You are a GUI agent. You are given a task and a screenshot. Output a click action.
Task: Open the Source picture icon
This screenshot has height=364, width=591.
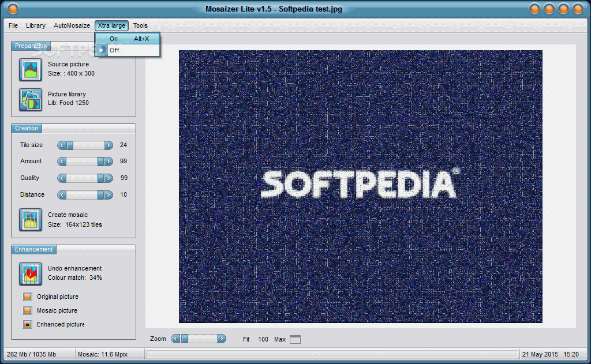[31, 70]
